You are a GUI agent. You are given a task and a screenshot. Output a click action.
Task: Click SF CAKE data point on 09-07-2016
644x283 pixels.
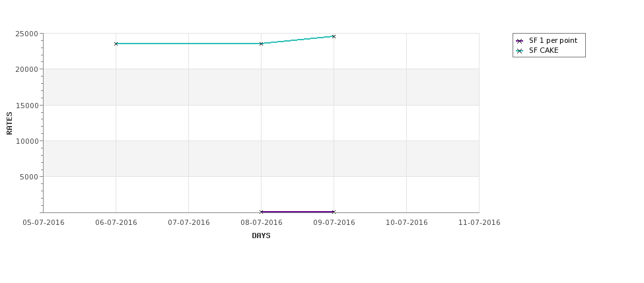point(334,36)
